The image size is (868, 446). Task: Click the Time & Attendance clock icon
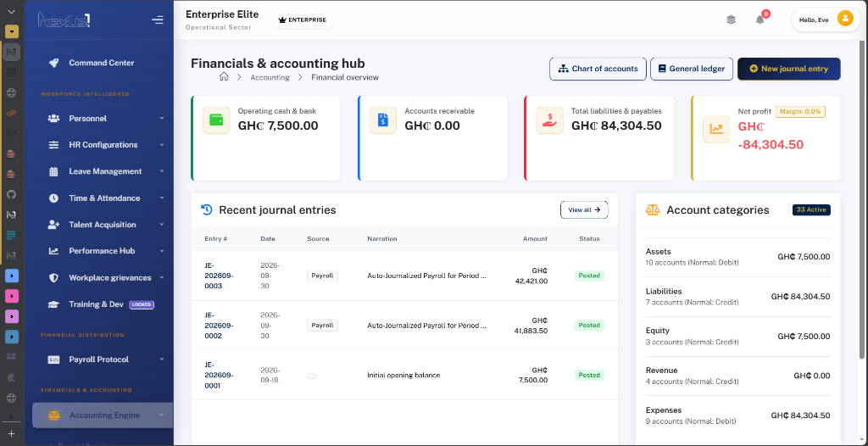pos(53,198)
